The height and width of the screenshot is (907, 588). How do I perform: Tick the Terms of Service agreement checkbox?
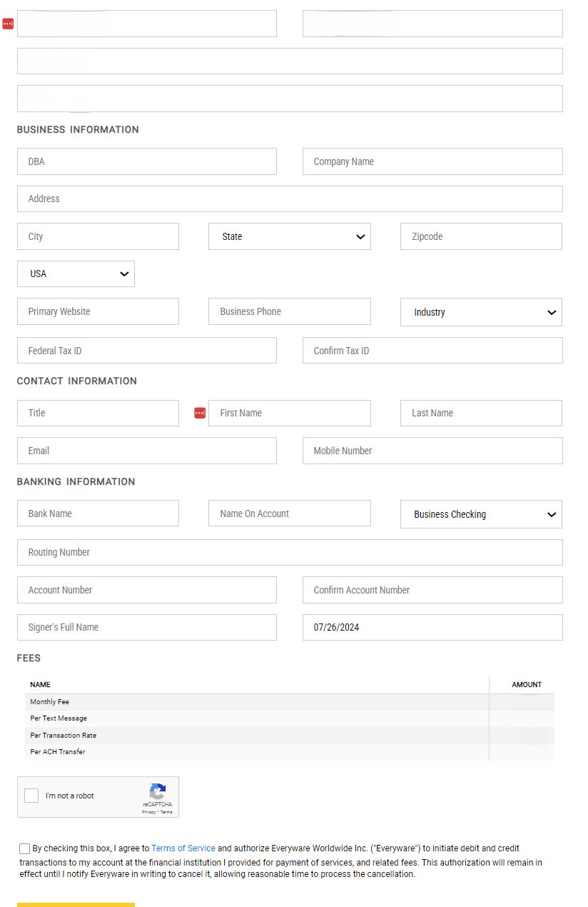[x=25, y=848]
